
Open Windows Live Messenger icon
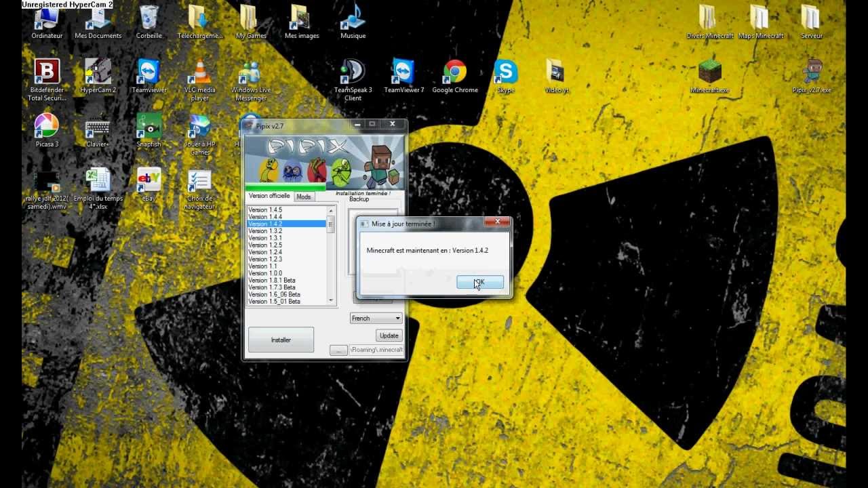[x=251, y=79]
